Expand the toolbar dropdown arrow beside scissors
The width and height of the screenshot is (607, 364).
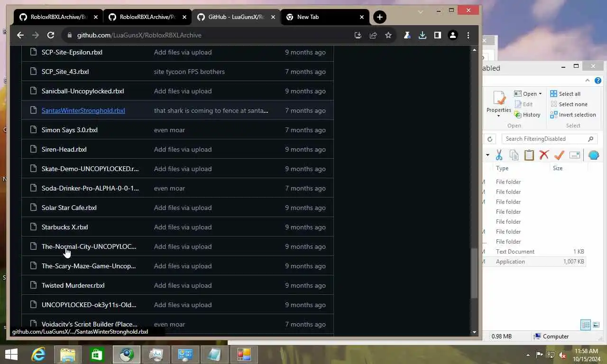[487, 155]
